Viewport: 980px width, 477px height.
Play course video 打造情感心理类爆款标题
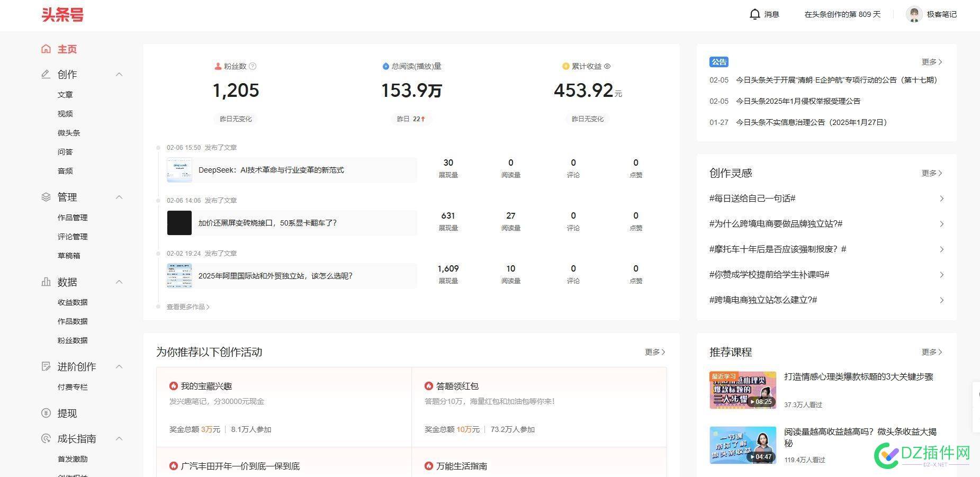click(x=743, y=390)
